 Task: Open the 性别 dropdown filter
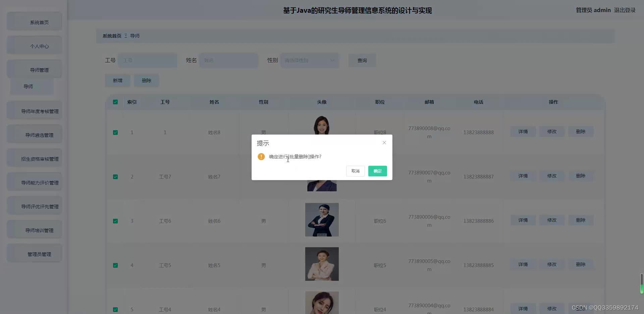[310, 60]
